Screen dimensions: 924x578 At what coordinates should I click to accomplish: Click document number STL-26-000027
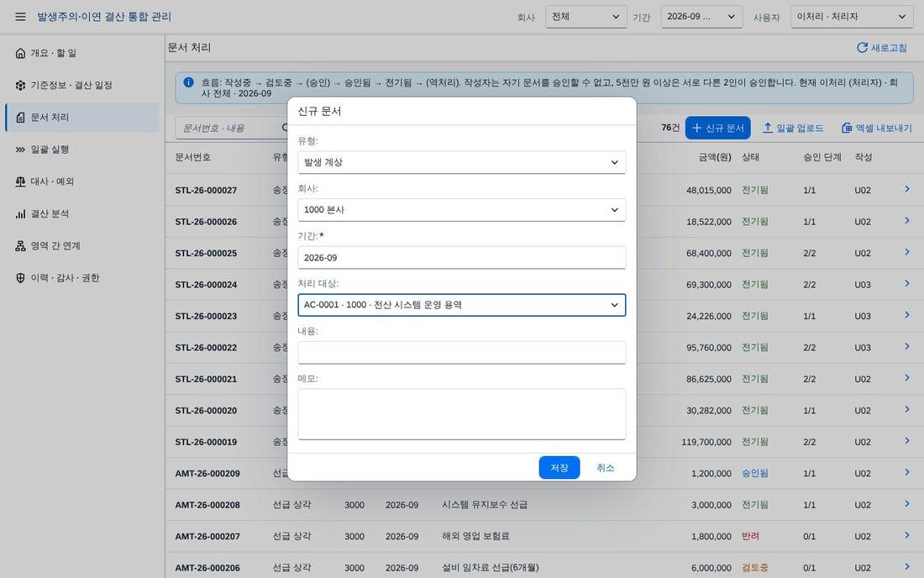[x=206, y=191]
